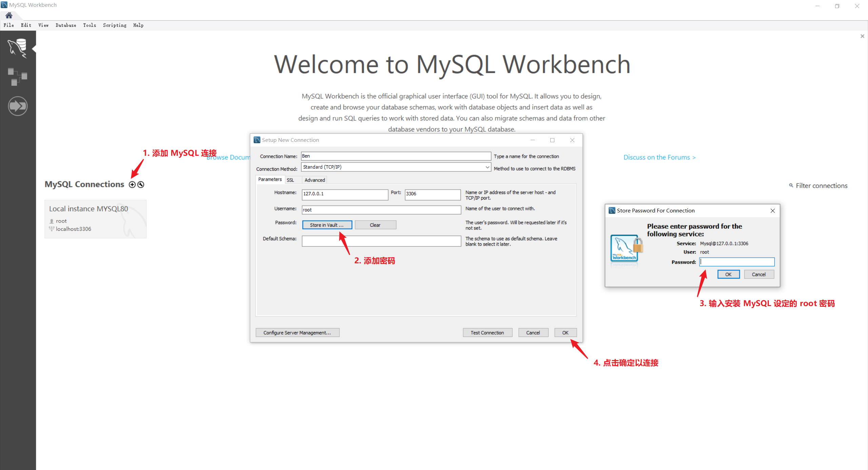Cancel the Setup New Connection dialog

click(x=533, y=333)
